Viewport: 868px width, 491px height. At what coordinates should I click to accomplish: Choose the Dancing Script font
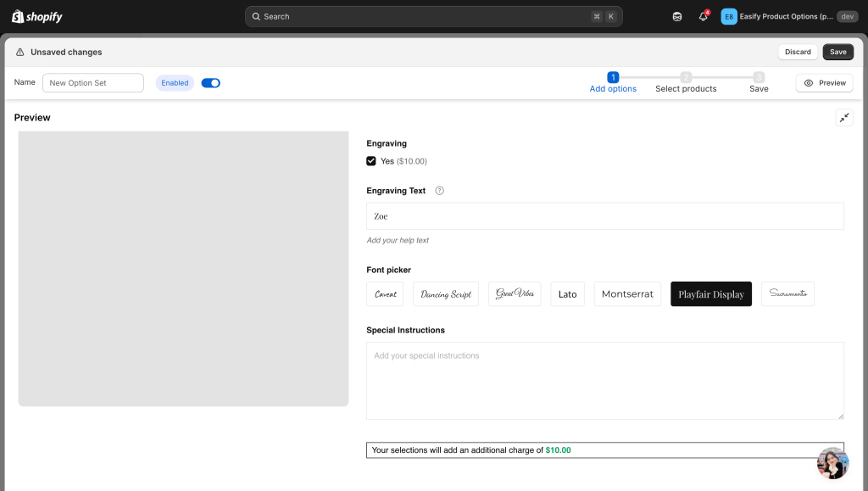pyautogui.click(x=446, y=294)
